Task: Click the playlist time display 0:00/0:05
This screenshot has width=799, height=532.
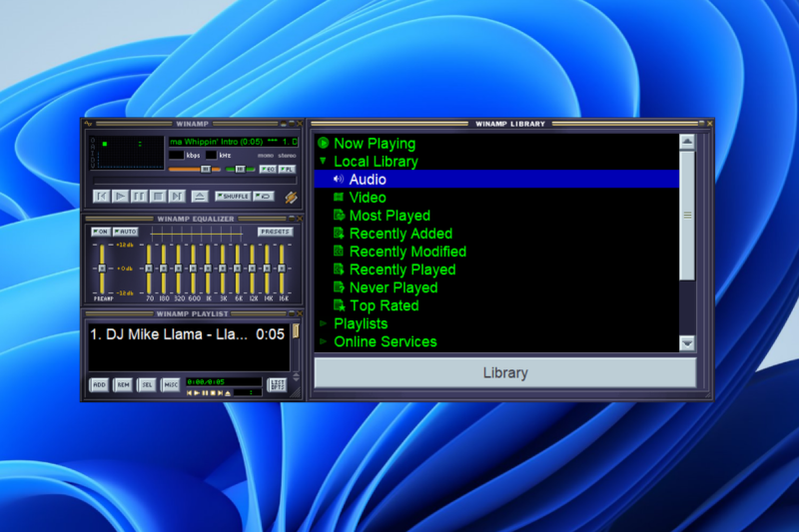Action: 224,382
